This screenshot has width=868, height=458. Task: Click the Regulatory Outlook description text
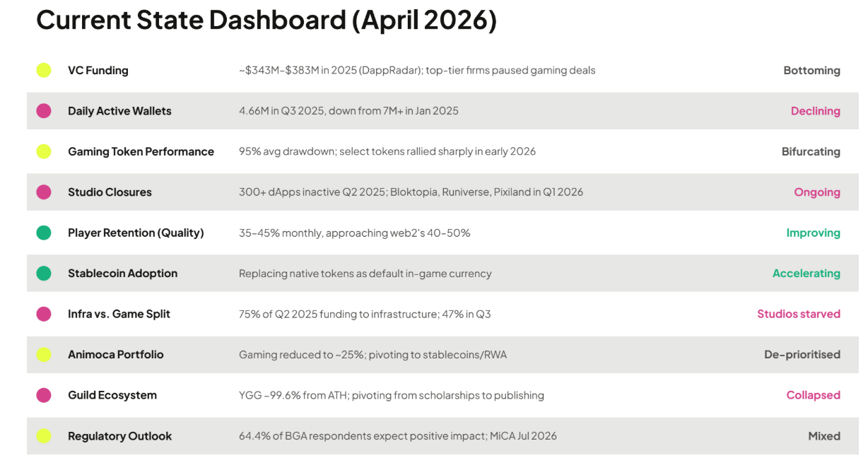click(397, 436)
